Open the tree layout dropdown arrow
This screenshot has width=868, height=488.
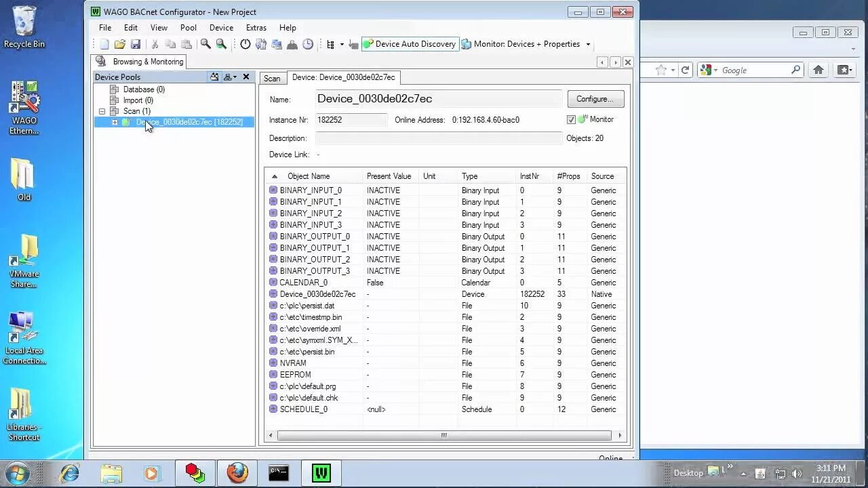342,45
